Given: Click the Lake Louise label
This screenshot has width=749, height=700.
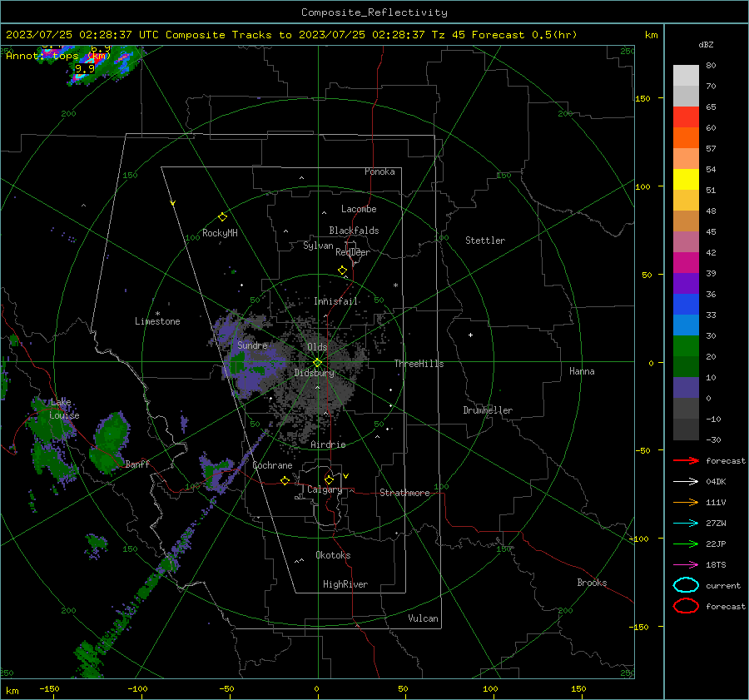Looking at the screenshot, I should (x=64, y=409).
